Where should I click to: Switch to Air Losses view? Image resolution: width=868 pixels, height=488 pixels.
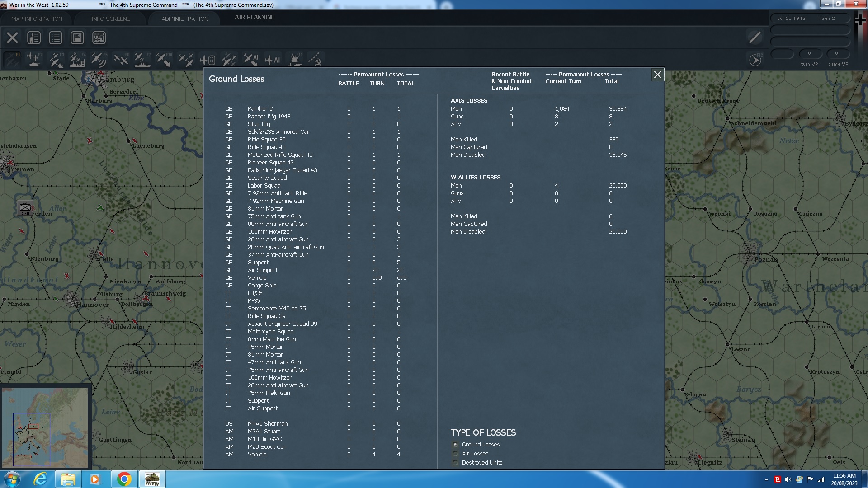[455, 454]
